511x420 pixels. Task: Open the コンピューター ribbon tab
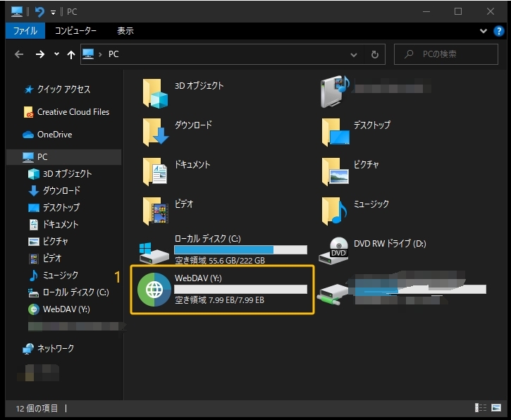point(75,31)
